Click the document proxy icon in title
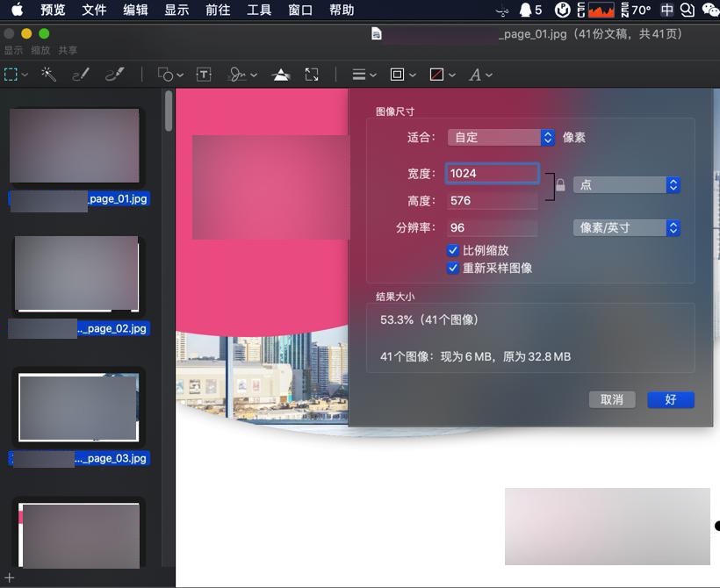 (x=377, y=34)
